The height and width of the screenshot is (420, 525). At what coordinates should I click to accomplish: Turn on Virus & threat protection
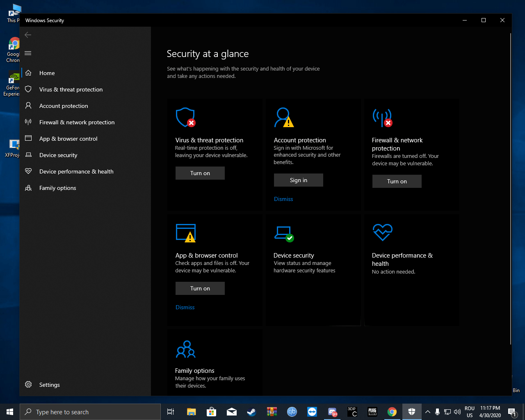pyautogui.click(x=200, y=173)
